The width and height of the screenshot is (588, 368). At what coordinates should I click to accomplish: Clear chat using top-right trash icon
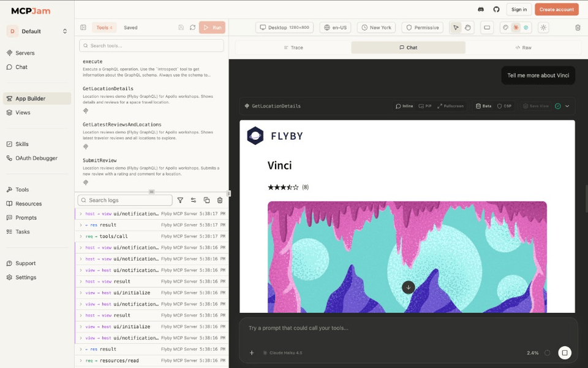click(578, 28)
